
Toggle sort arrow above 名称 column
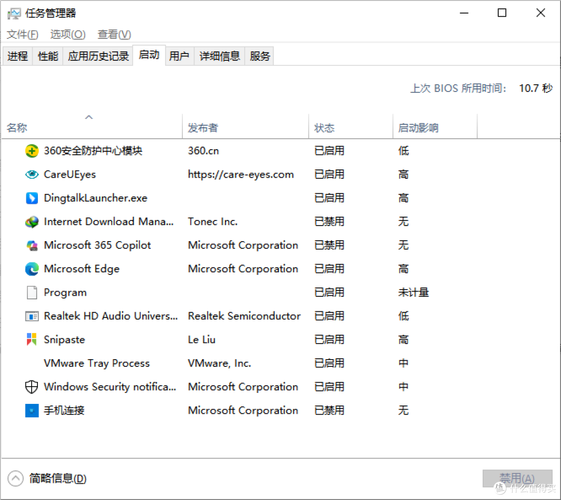click(x=89, y=117)
